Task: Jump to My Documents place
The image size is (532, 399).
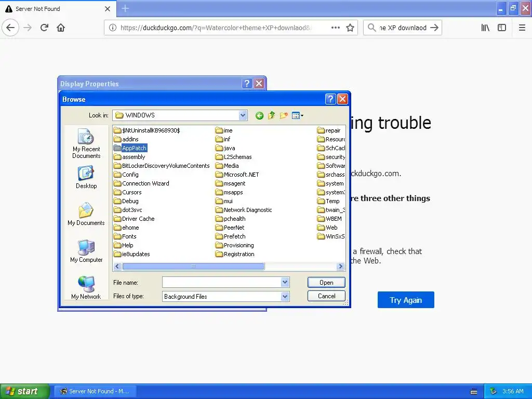Action: [x=86, y=214]
